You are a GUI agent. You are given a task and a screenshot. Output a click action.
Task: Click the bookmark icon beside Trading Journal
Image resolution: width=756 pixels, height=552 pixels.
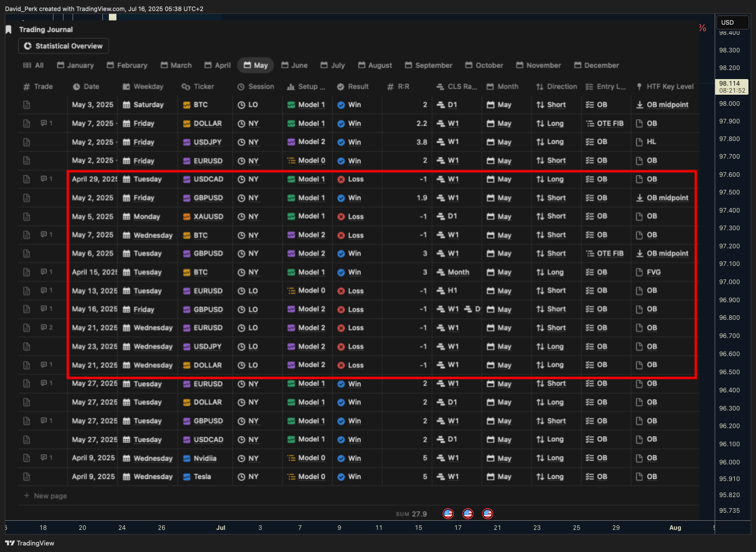pos(9,30)
